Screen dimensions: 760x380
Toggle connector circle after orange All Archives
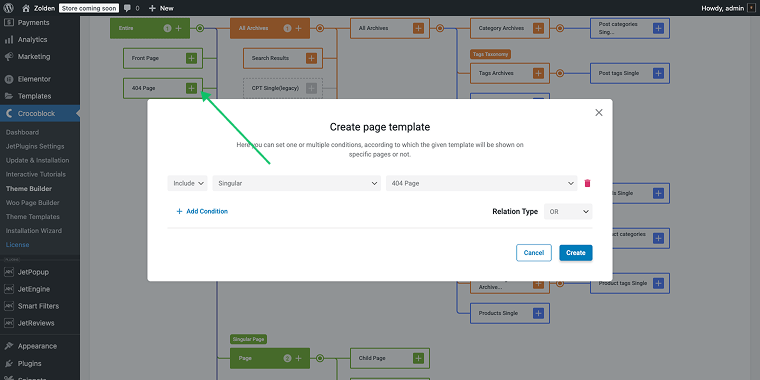click(319, 29)
